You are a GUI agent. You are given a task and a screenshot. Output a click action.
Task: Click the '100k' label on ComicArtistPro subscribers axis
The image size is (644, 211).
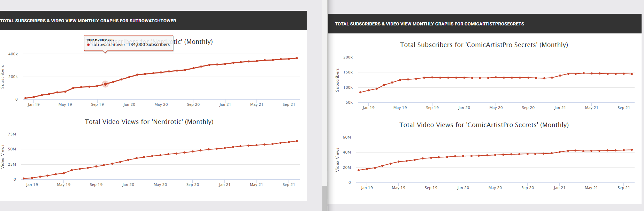348,88
